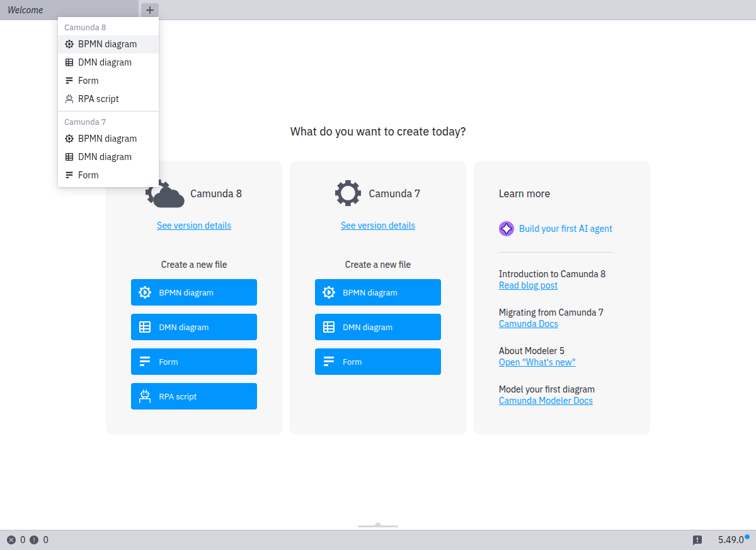The width and height of the screenshot is (756, 550).
Task: Open Camunda 8 See version details link
Action: 194,226
